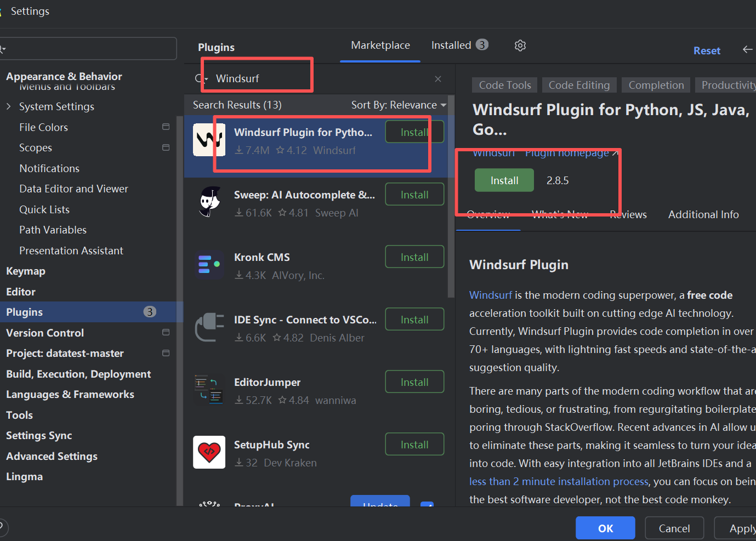
Task: Click the Code Editing tag
Action: (579, 85)
